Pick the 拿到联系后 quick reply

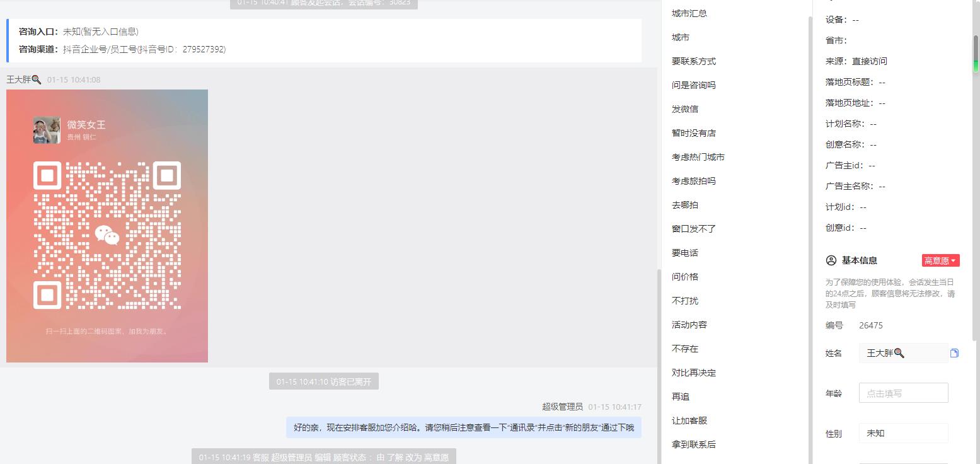[694, 444]
